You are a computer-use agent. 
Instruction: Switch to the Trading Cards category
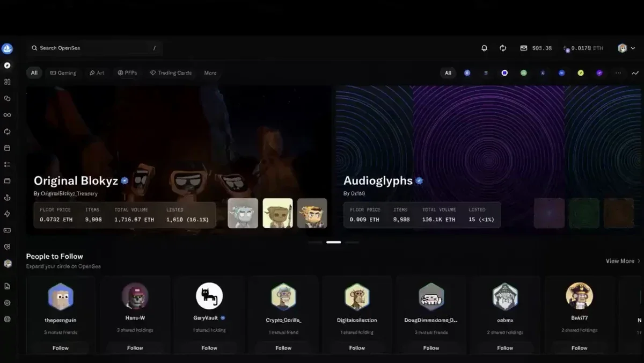point(171,73)
